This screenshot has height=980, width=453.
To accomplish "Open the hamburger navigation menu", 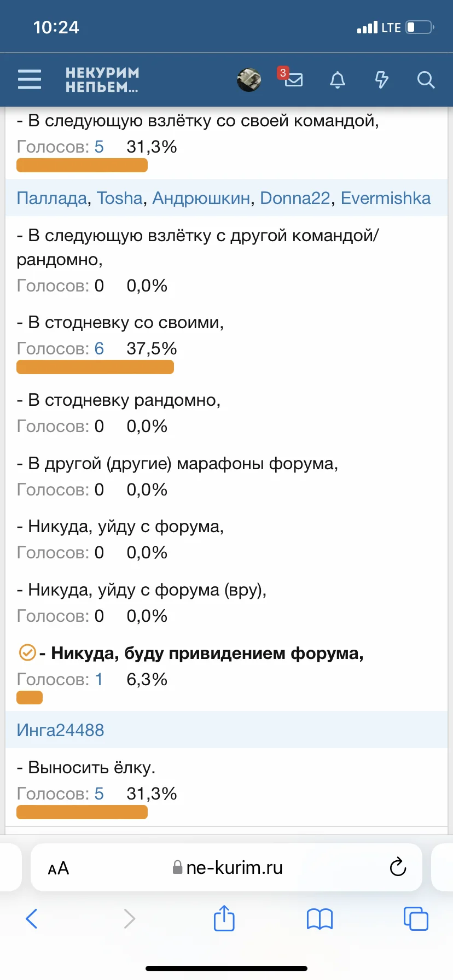I will [29, 80].
